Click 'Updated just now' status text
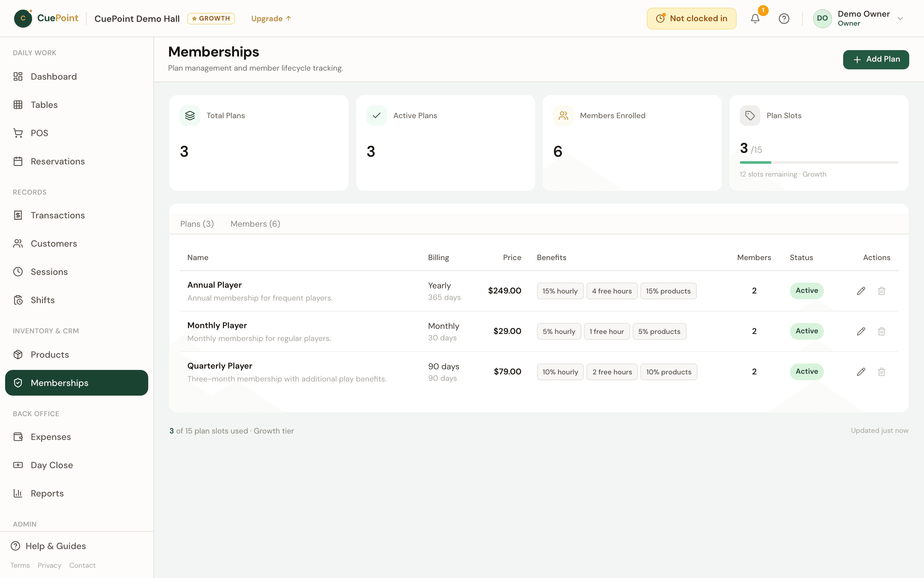This screenshot has width=924, height=578. pyautogui.click(x=879, y=430)
